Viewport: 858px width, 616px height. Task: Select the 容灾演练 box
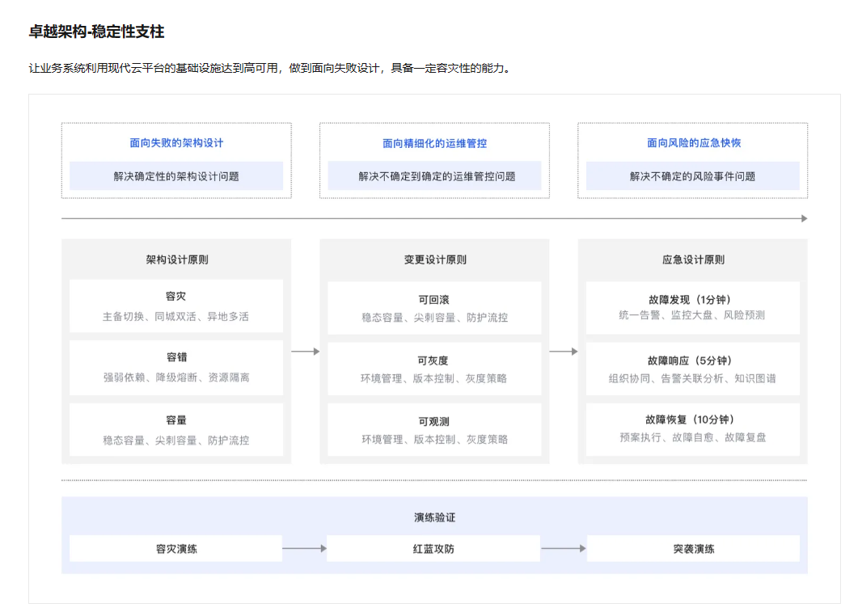pyautogui.click(x=175, y=549)
